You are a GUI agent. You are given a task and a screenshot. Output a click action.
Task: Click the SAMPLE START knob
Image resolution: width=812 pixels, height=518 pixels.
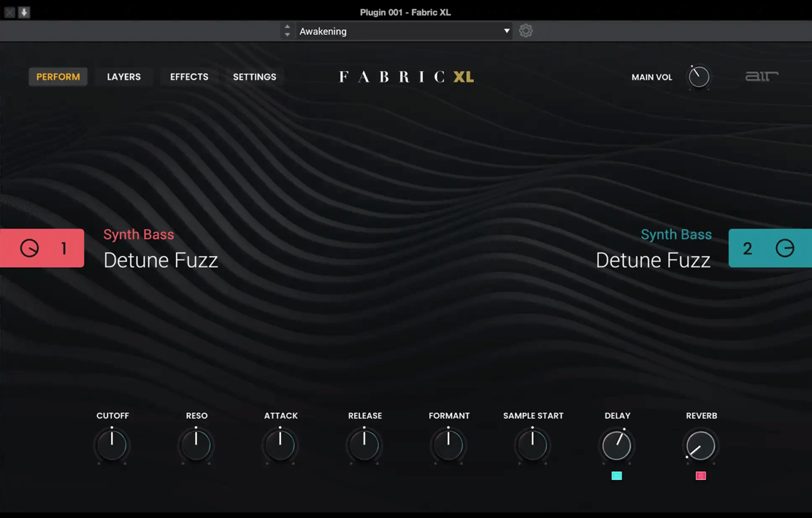[x=533, y=445]
